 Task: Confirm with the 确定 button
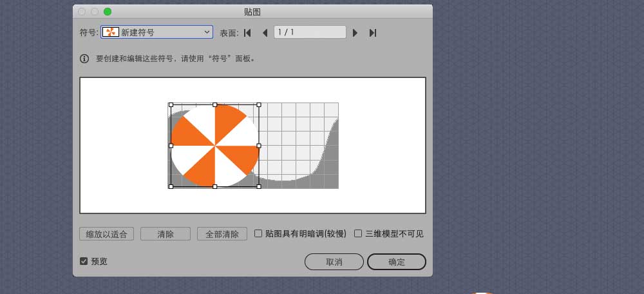[396, 262]
